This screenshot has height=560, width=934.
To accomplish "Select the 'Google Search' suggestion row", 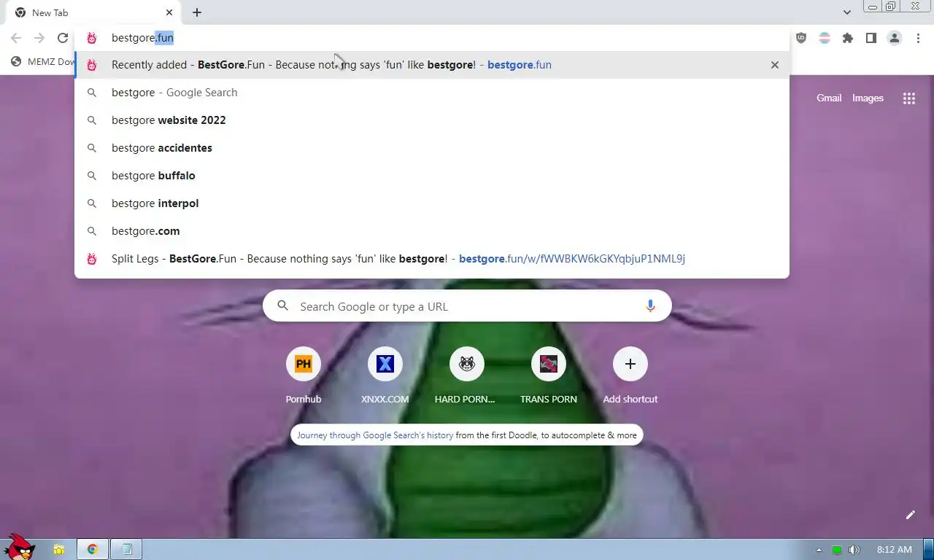I will [x=432, y=93].
